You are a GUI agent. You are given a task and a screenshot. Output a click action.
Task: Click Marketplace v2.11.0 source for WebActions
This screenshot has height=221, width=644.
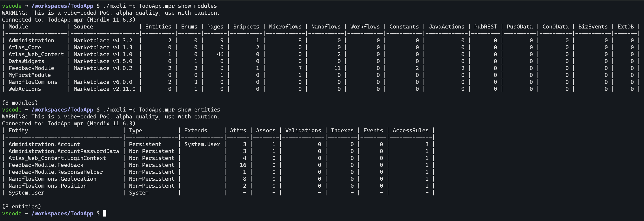[x=104, y=89]
